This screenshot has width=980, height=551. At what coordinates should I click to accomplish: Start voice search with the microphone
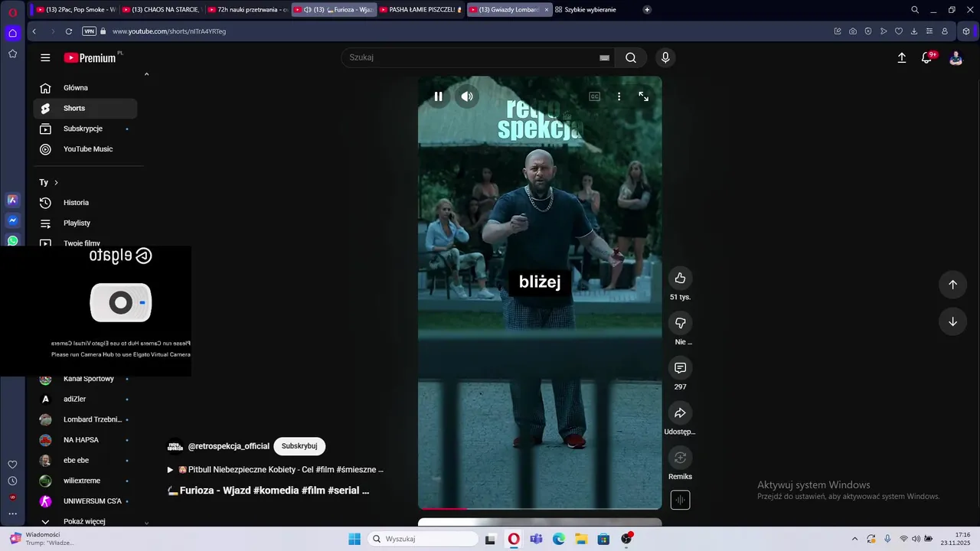(x=665, y=57)
